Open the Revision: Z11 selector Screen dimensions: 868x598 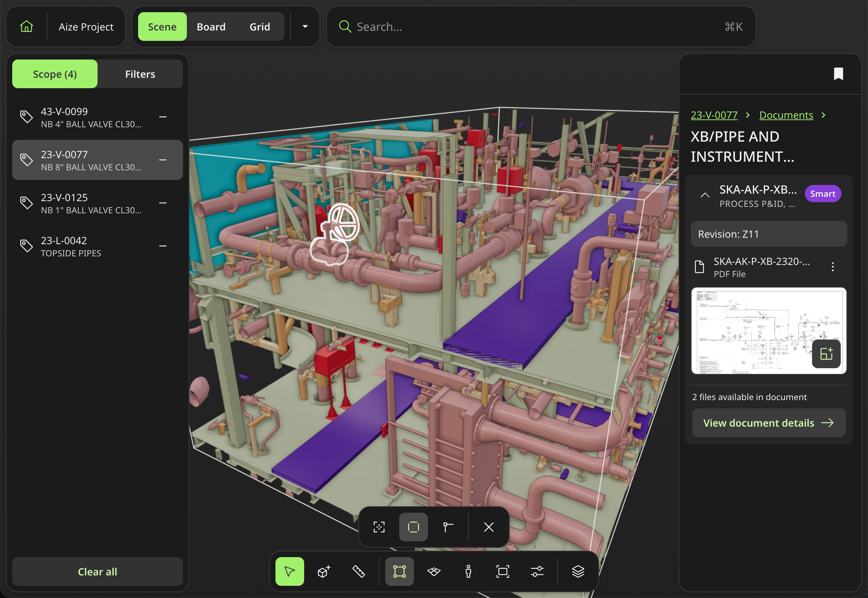tap(768, 234)
